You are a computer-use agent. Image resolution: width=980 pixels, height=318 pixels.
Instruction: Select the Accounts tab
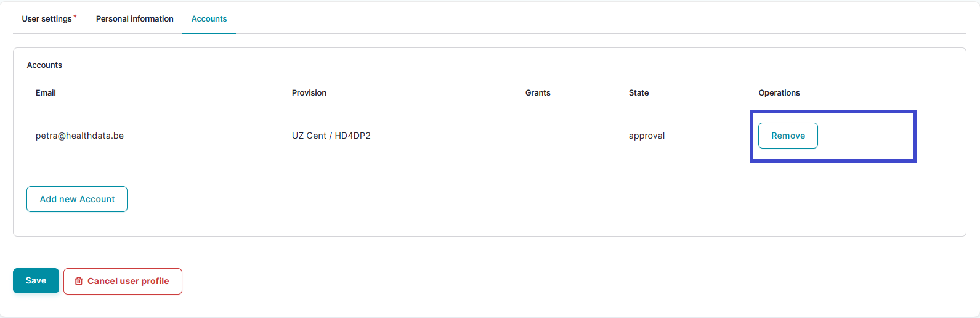click(x=209, y=19)
